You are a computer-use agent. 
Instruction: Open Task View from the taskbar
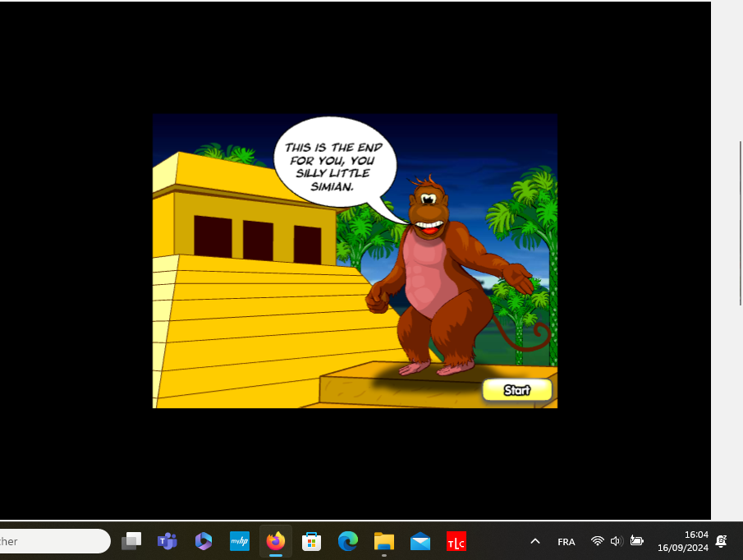pos(131,541)
